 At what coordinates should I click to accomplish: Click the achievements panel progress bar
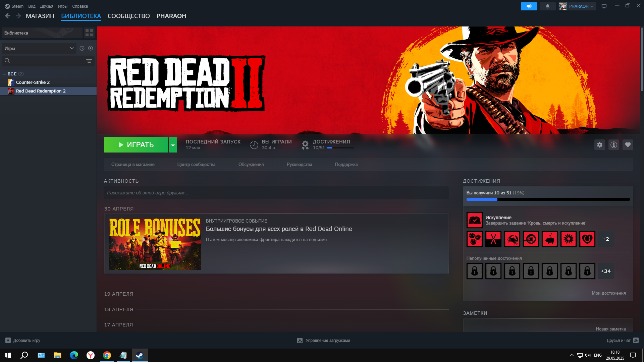(x=548, y=199)
